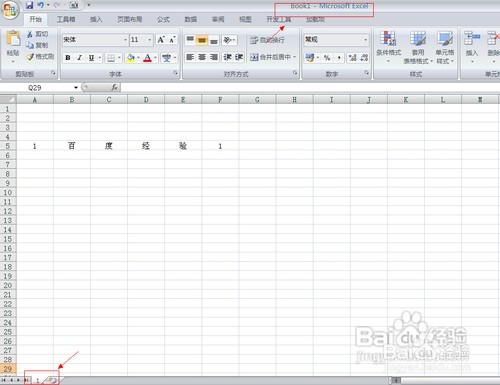Toggle underline formatting
The width and height of the screenshot is (500, 385).
(91, 58)
